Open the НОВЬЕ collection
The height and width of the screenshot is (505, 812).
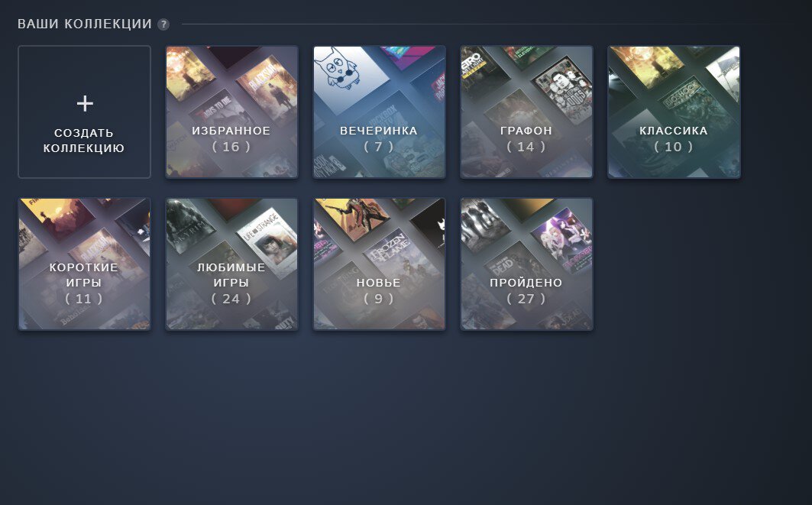tap(379, 264)
